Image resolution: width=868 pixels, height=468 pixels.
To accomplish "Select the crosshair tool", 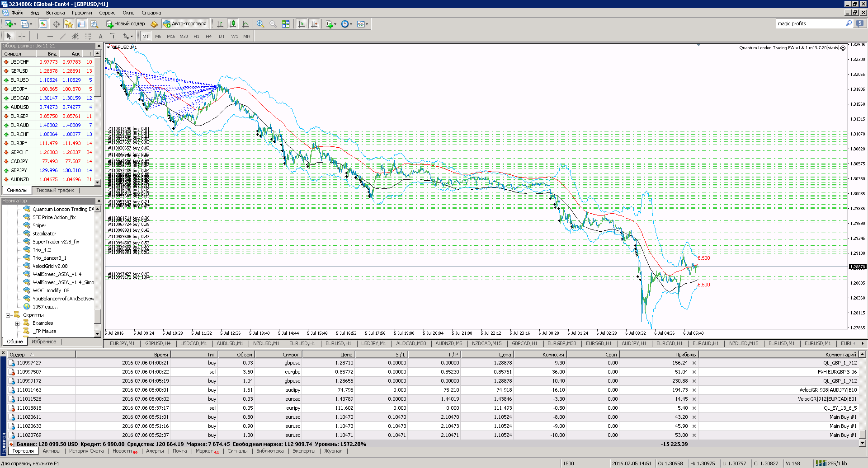I will (x=22, y=36).
